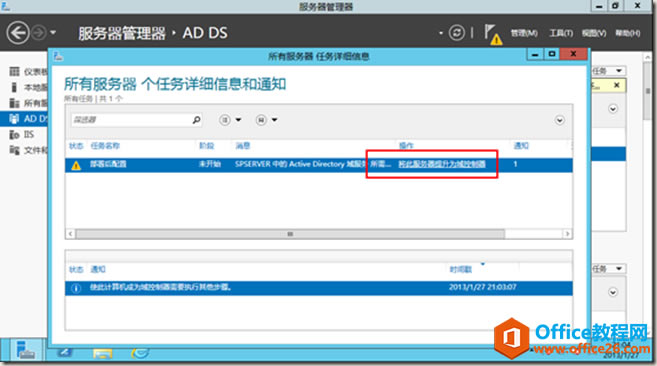Click the refresh icon in header
The image size is (657, 366).
click(x=457, y=33)
